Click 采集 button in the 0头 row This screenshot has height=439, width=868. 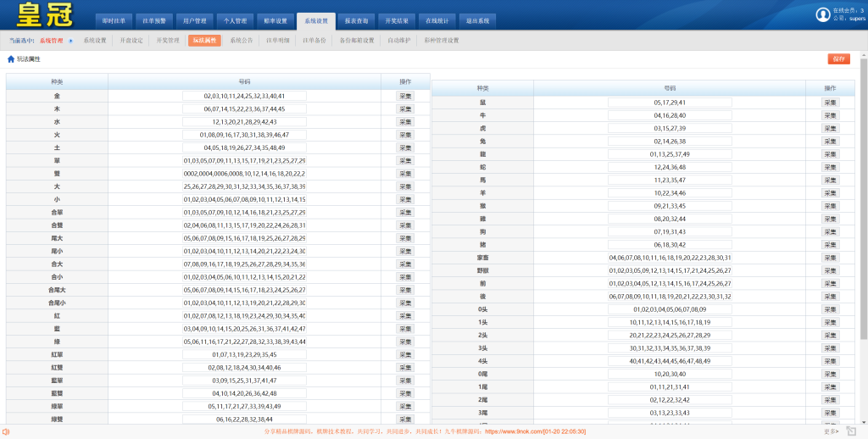[x=831, y=309]
